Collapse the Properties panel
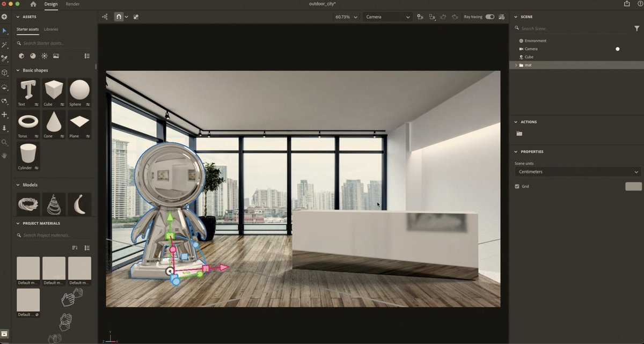This screenshot has height=344, width=644. click(516, 151)
